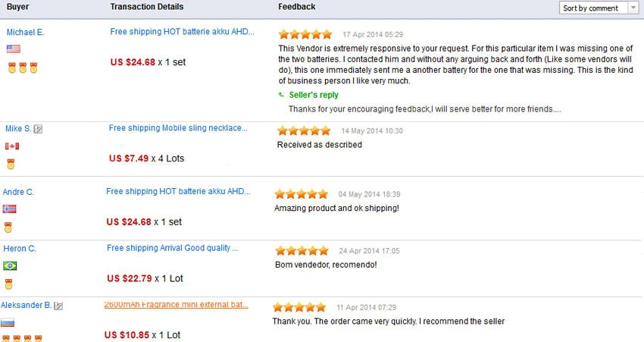Click the icon beside Aleksander B.'s name

[58, 306]
